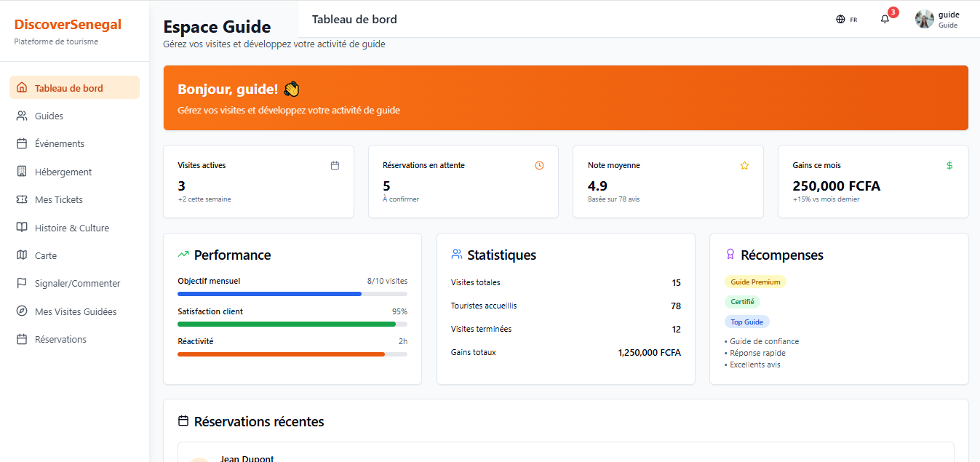
Task: Open the Carte menu item
Action: pyautogui.click(x=74, y=255)
